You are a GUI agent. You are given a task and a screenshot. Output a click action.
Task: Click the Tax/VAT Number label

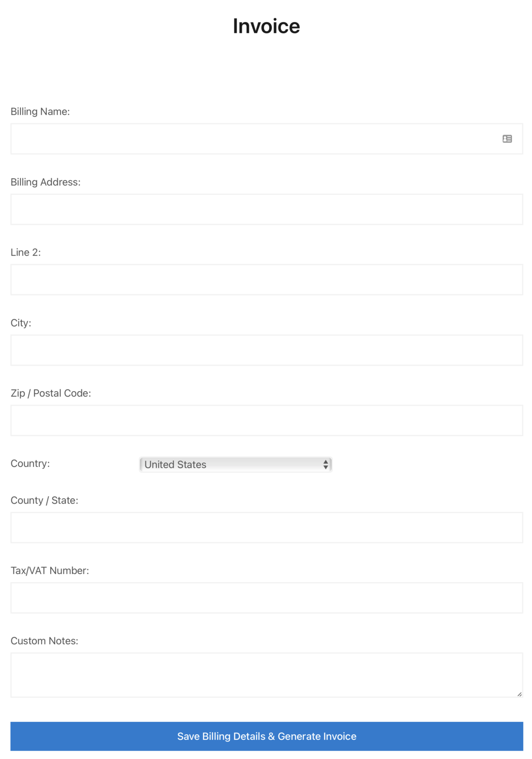coord(50,571)
